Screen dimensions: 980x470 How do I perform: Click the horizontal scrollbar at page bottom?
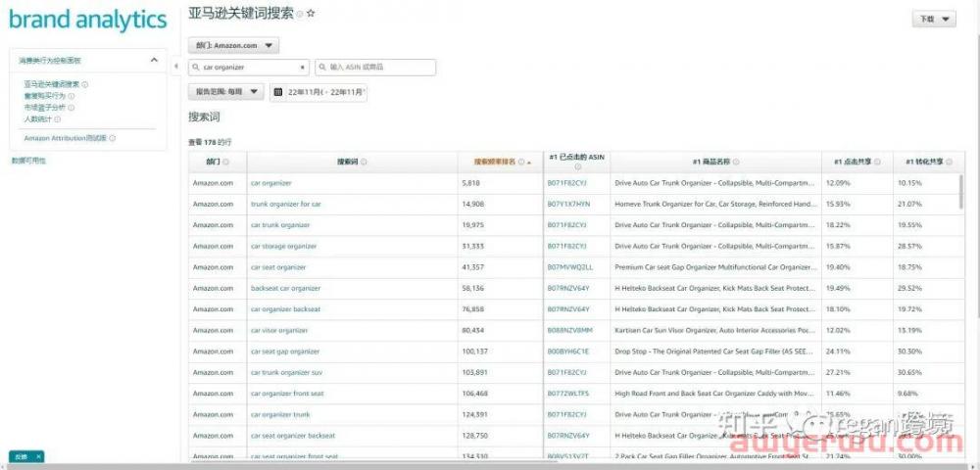pos(490,466)
